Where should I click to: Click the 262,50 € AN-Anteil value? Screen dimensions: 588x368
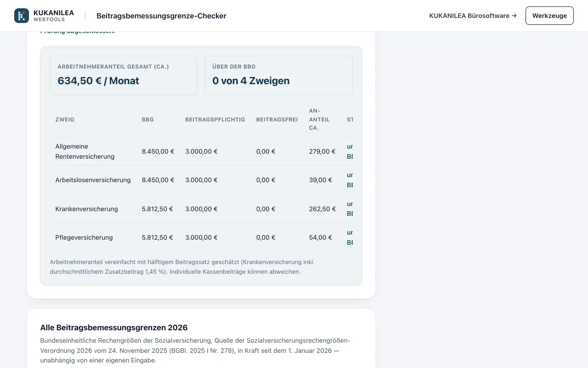pyautogui.click(x=322, y=209)
